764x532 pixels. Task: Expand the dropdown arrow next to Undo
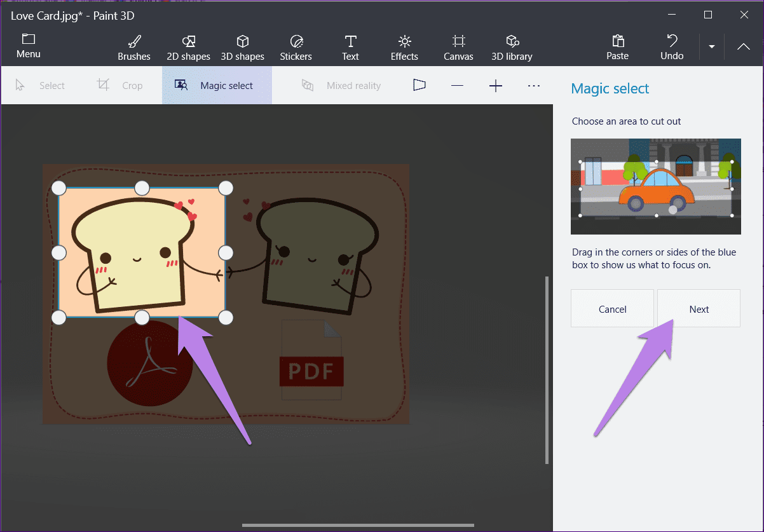tap(712, 47)
